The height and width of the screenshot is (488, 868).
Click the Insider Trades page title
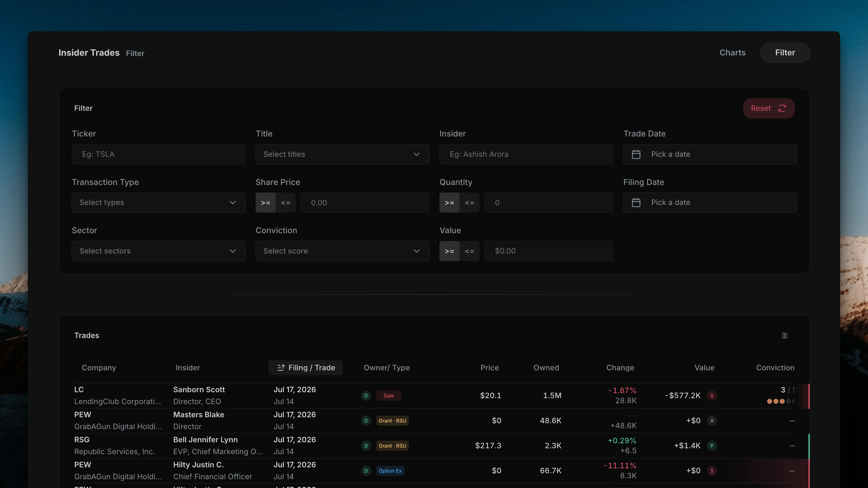89,53
